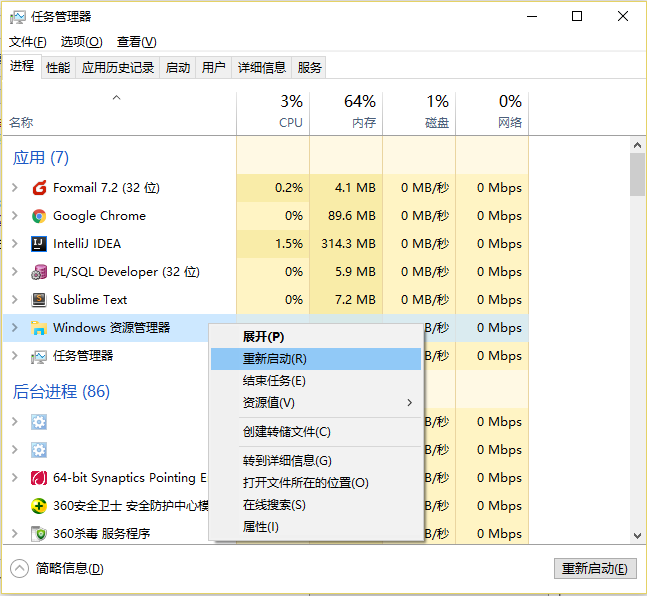The height and width of the screenshot is (596, 647).
Task: Click the process list scroll down arrow
Action: (637, 536)
